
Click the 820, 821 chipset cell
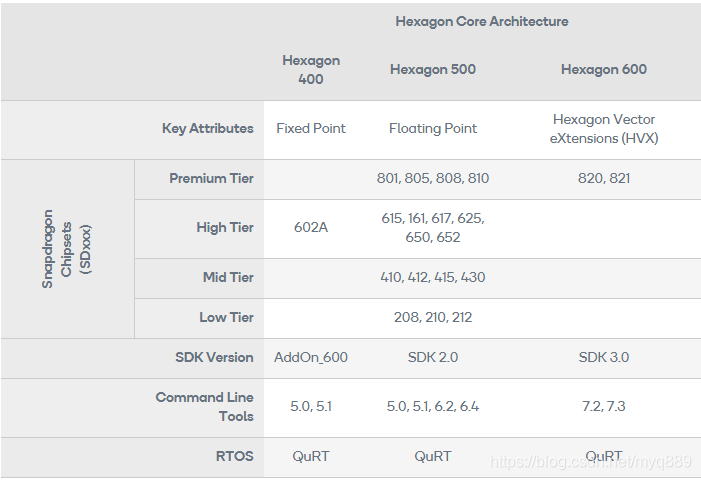click(x=604, y=178)
